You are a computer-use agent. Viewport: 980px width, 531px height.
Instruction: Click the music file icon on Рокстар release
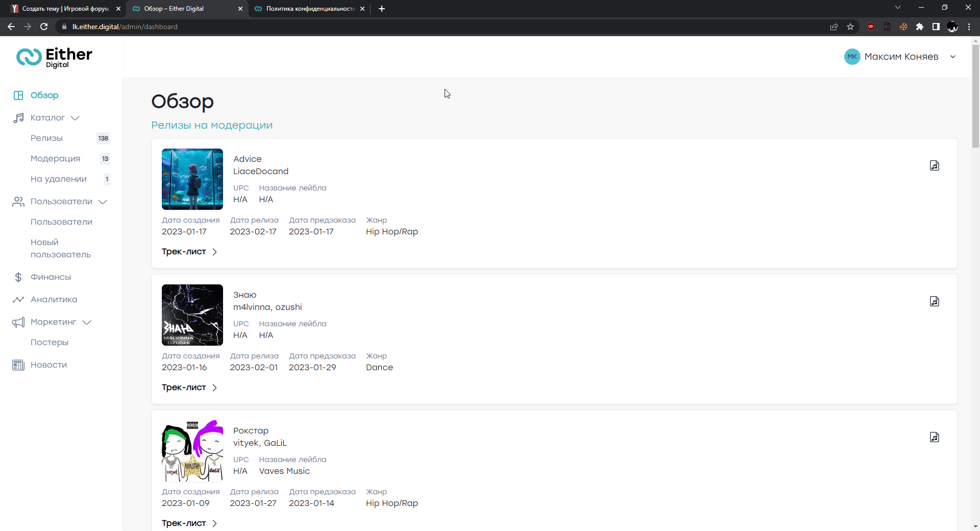coord(934,437)
